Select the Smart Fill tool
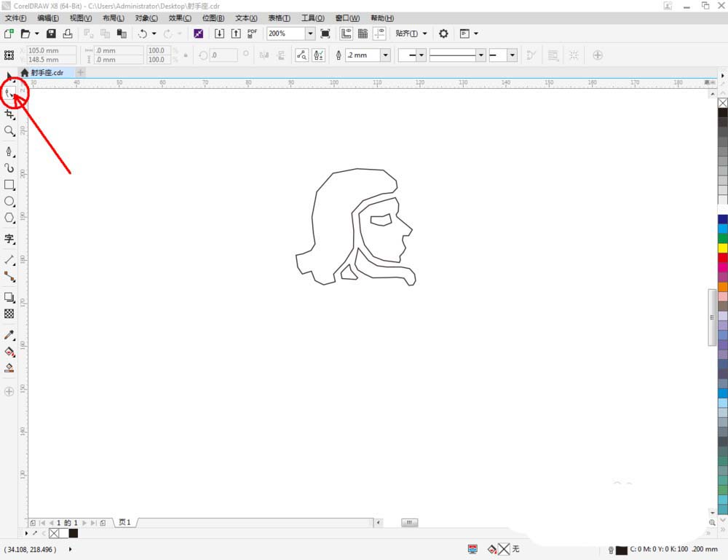Viewport: 728px width, 560px height. (x=9, y=368)
